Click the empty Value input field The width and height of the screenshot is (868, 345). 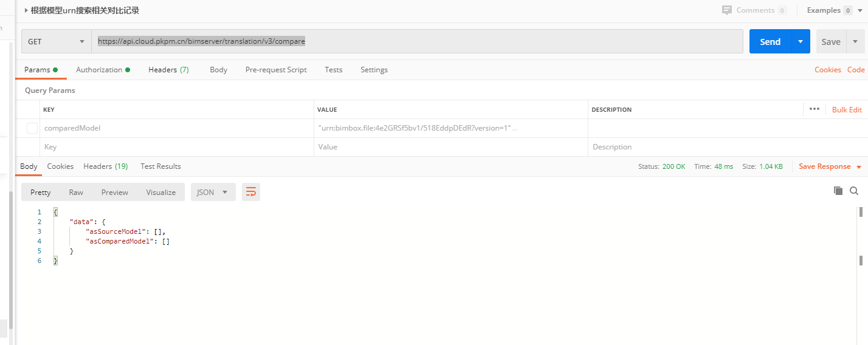451,147
